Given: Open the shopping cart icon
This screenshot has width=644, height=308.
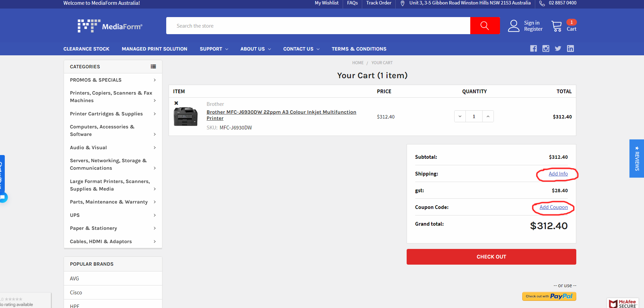Looking at the screenshot, I should coord(556,26).
